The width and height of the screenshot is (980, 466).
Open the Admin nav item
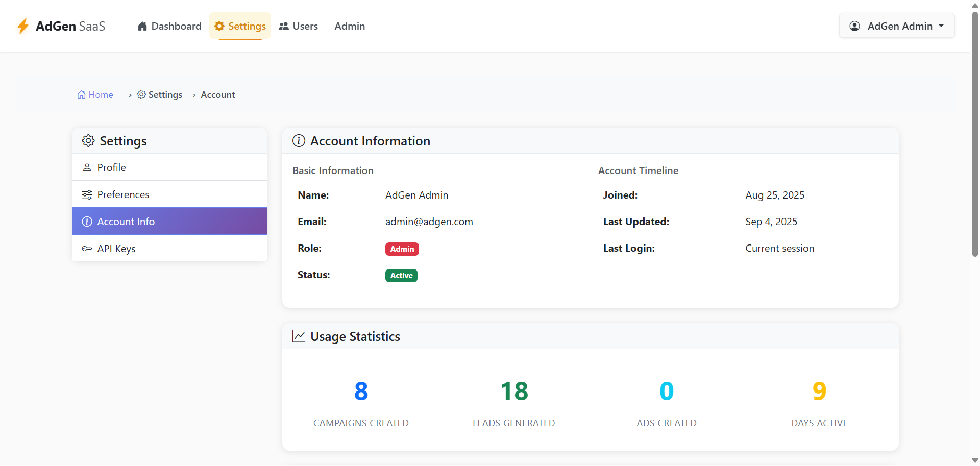coord(350,26)
